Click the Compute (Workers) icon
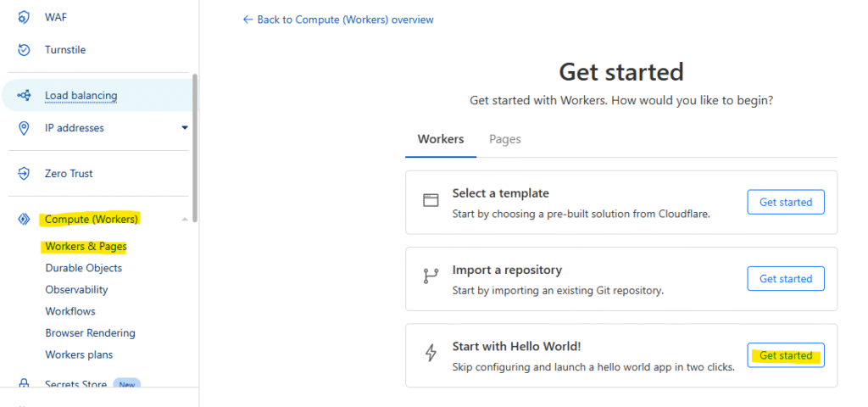This screenshot has height=407, width=868. pos(24,220)
